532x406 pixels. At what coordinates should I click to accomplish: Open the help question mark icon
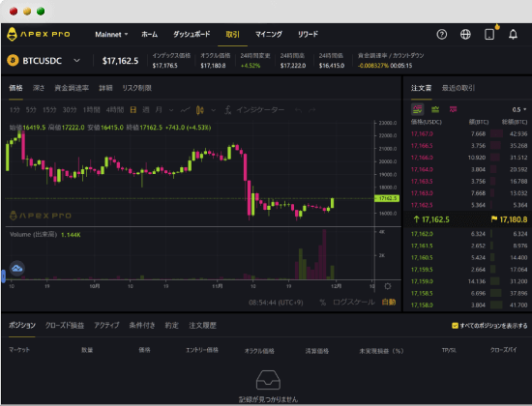(x=441, y=34)
